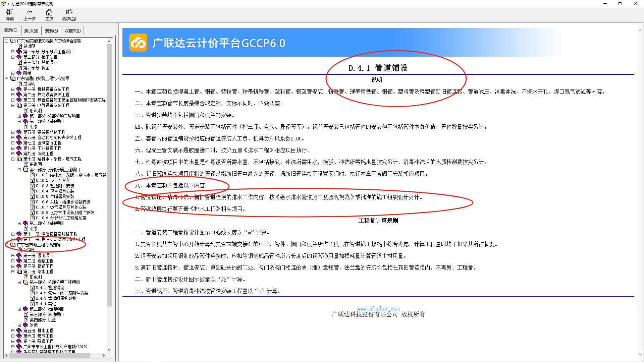Viewport: 644px width, 362px height.
Task: Click the book icon for 第八册 工业管道工程
Action: pyautogui.click(x=19, y=148)
